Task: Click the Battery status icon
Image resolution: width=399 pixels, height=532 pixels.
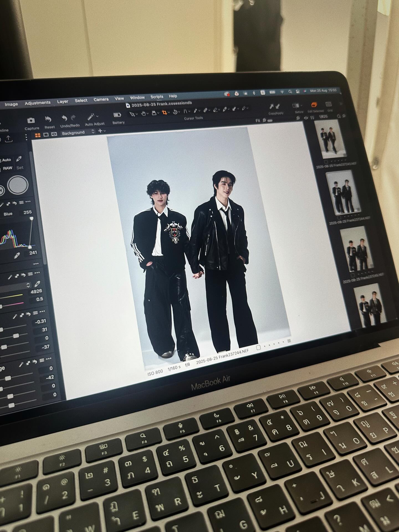Action: tap(117, 115)
